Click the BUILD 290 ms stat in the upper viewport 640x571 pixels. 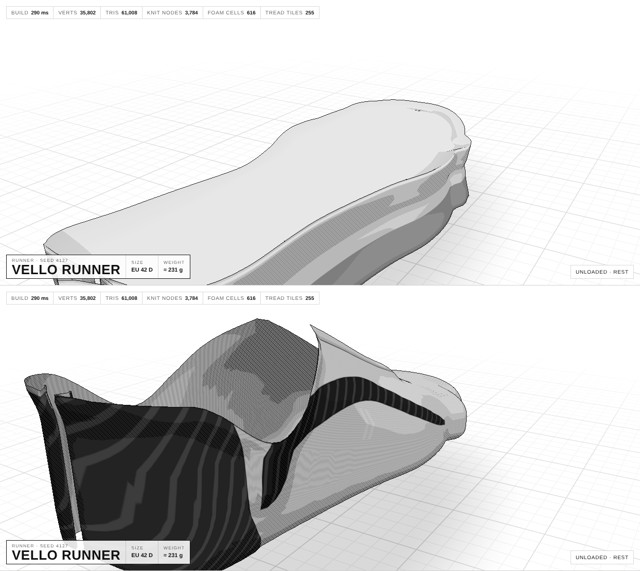coord(30,13)
